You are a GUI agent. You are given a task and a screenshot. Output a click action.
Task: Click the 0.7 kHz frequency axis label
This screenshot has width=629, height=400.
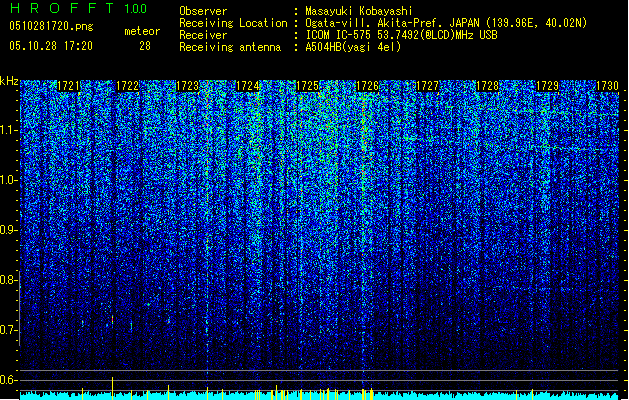9,330
